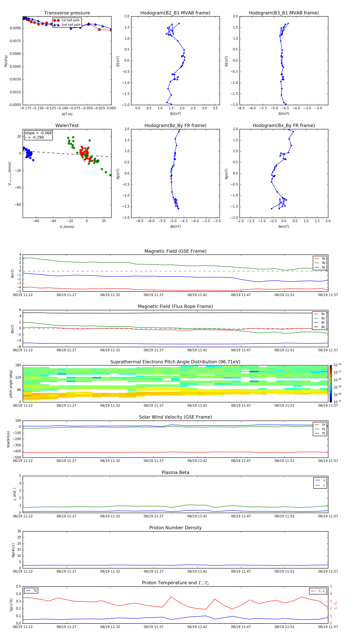This screenshot has height=644, width=351.
Task: Click the 'Magnetic Field (Flux Rope Frame)' title
Action: pos(175,307)
